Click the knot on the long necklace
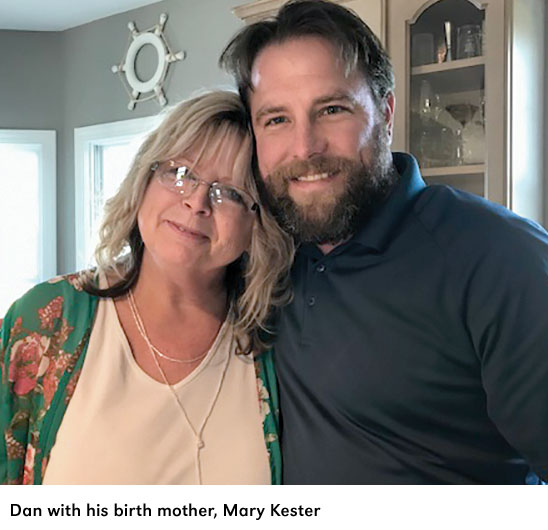The image size is (548, 530). tap(198, 444)
